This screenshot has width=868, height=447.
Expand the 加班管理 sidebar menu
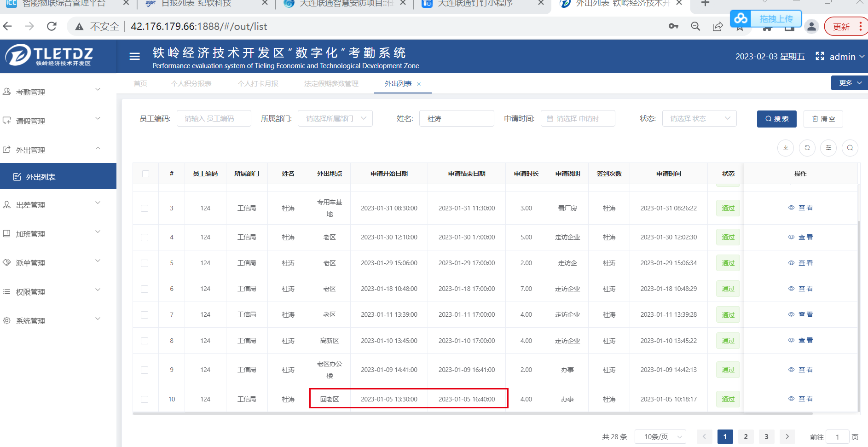[x=58, y=233]
